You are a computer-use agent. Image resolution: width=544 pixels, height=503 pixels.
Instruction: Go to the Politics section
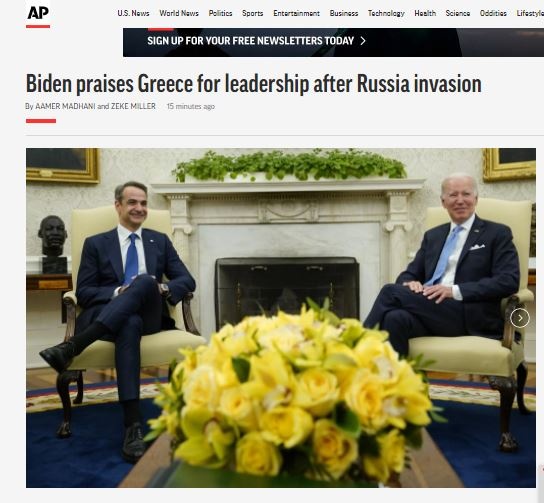(x=220, y=13)
